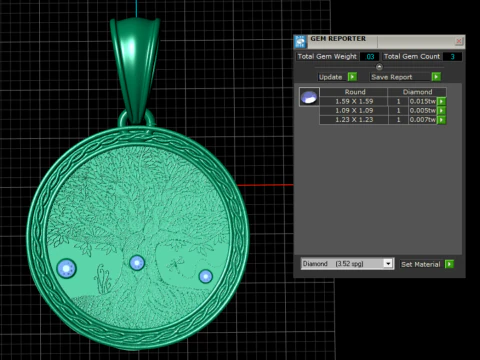The image size is (480, 360).
Task: Click the 0.015tw weight value
Action: click(422, 101)
